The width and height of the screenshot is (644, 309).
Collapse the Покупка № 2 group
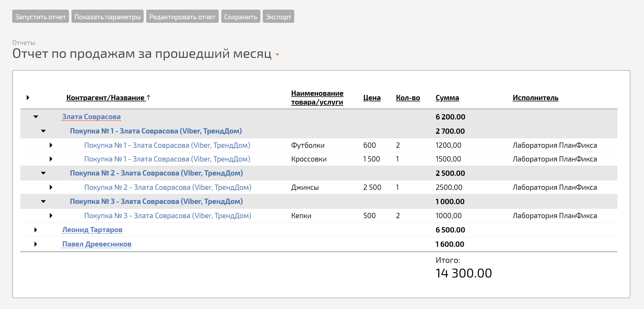[x=43, y=173]
